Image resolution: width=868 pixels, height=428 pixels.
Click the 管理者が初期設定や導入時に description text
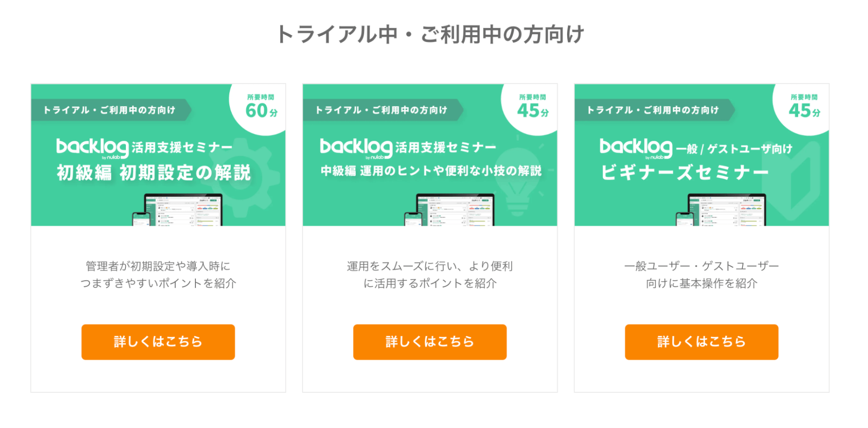click(158, 266)
